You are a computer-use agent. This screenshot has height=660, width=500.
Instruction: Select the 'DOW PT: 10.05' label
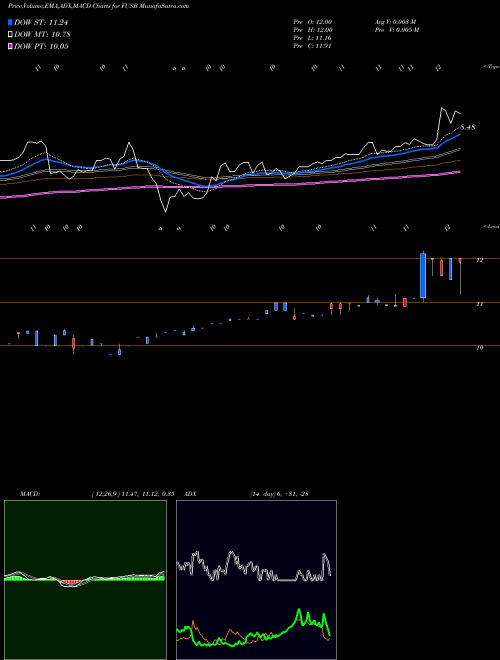click(41, 46)
